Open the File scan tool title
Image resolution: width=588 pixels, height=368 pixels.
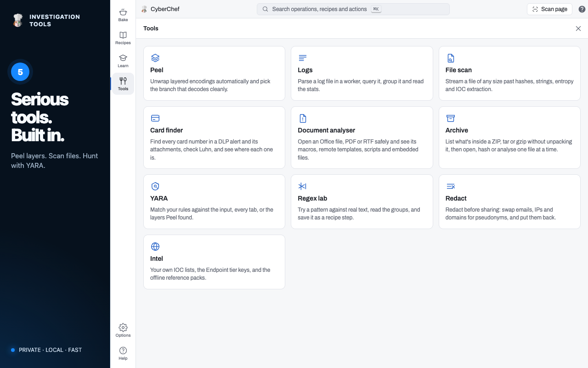458,70
